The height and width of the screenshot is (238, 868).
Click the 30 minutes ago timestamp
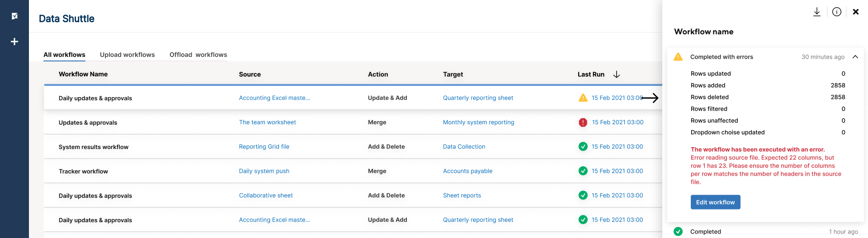(823, 57)
